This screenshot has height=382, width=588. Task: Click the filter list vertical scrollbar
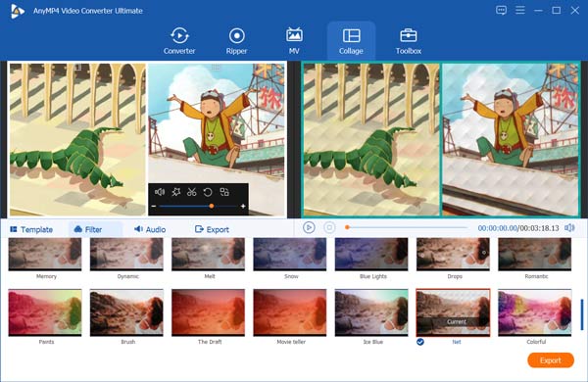point(582,314)
